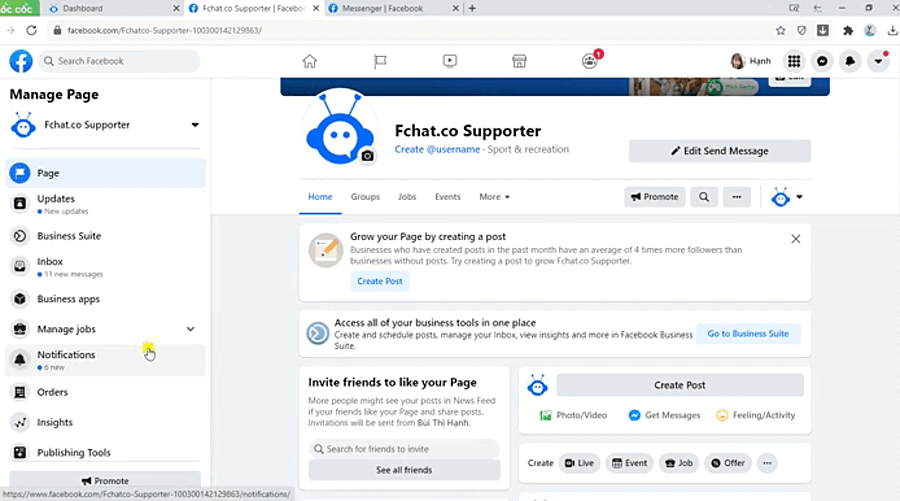
Task: Open the shield icon in address bar
Action: pyautogui.click(x=802, y=30)
